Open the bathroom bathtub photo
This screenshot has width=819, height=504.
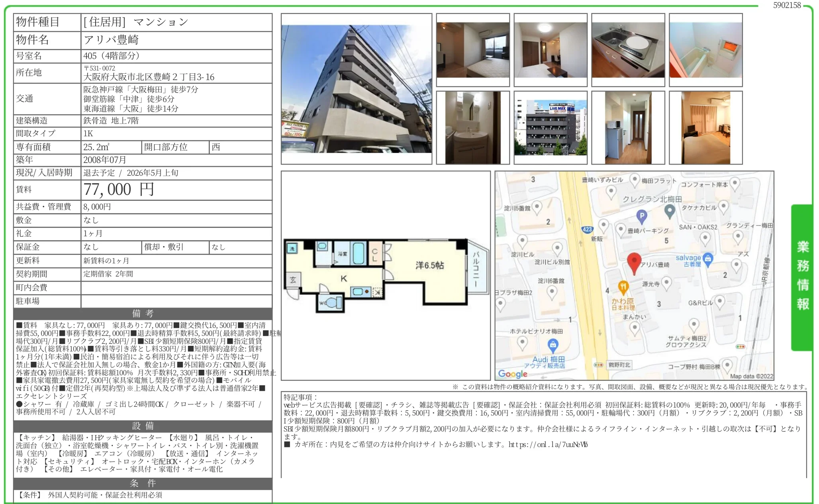[705, 50]
